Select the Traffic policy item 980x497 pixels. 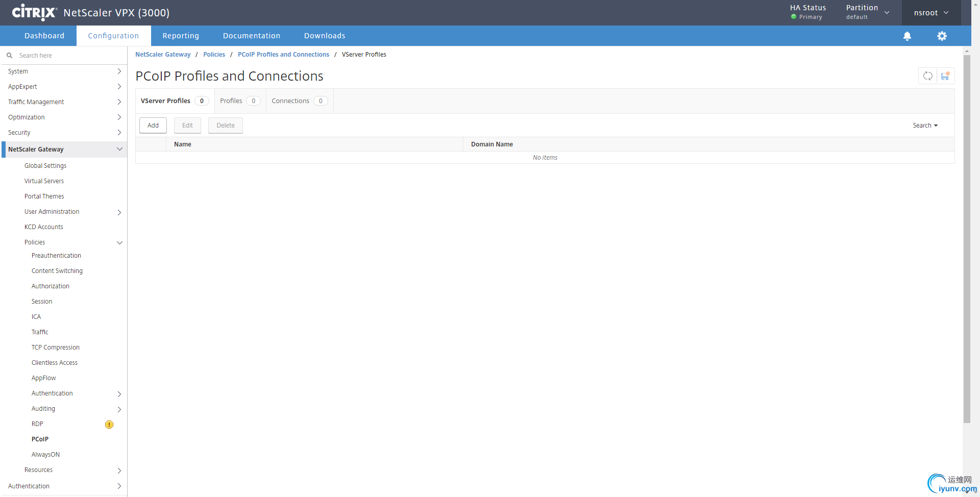pos(40,332)
